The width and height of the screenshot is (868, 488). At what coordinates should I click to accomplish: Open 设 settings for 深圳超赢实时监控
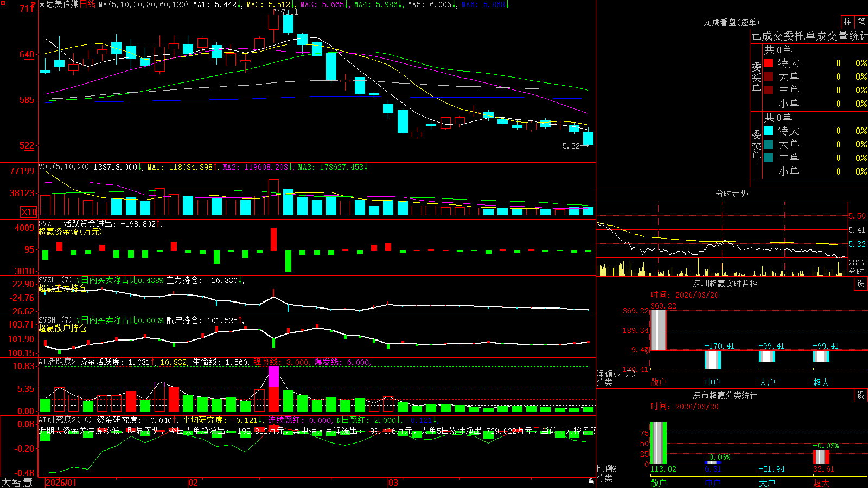click(x=861, y=284)
